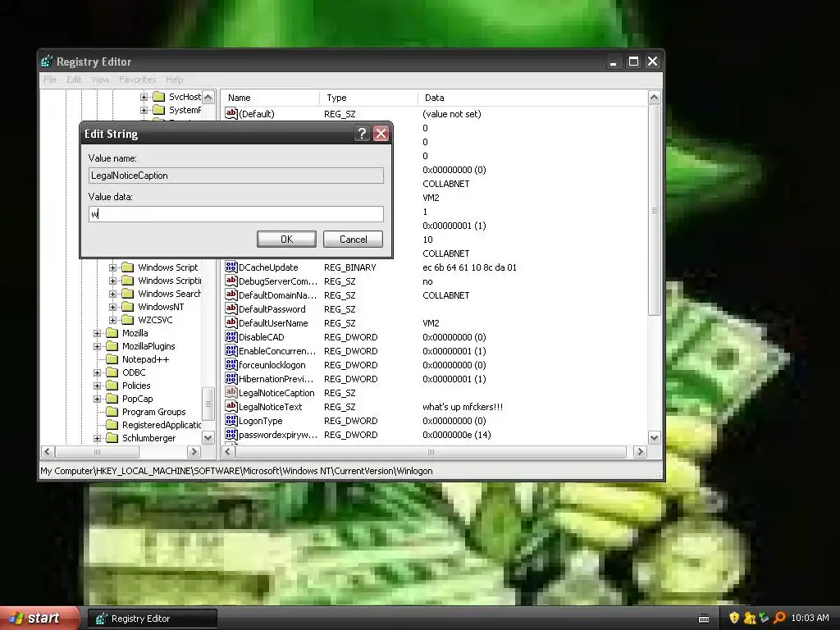Click the "ec 6b 64 61 10 8c da 01" data
This screenshot has width=840, height=630.
(x=469, y=267)
